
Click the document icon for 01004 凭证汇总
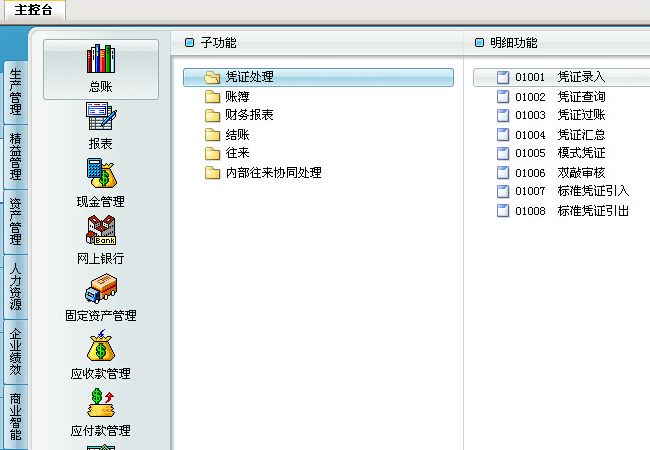(x=503, y=135)
